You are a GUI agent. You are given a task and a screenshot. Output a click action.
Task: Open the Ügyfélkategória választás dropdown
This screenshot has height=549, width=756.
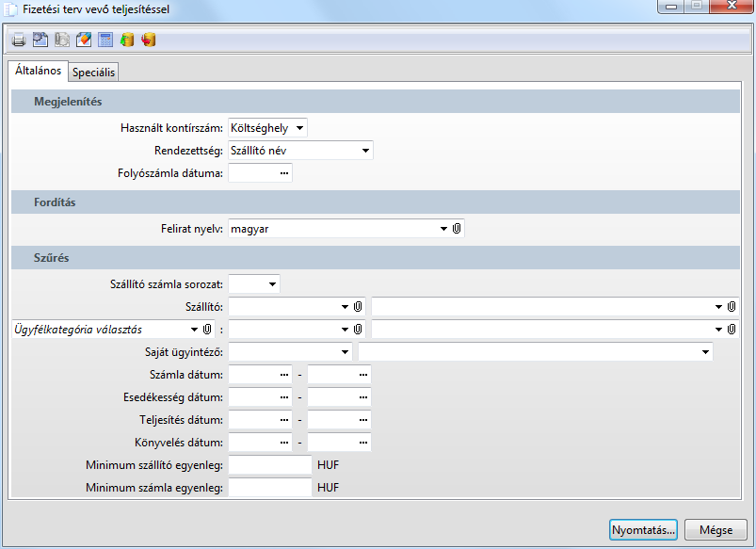tap(194, 330)
